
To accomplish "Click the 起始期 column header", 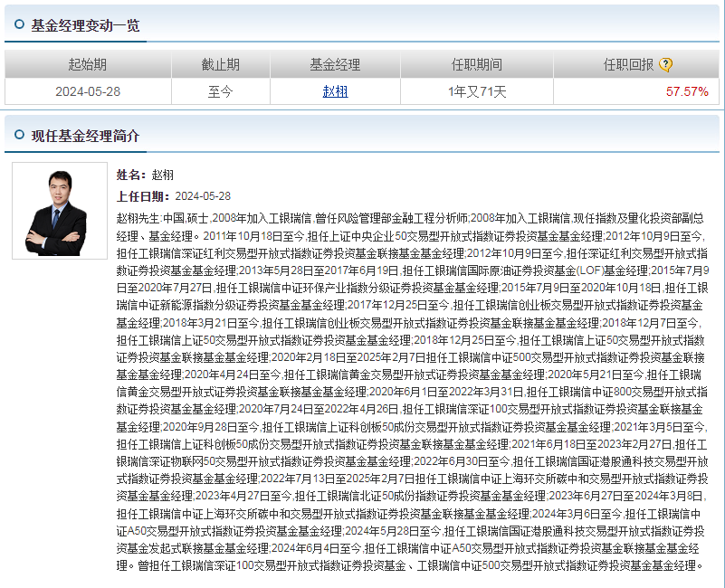I will click(88, 64).
